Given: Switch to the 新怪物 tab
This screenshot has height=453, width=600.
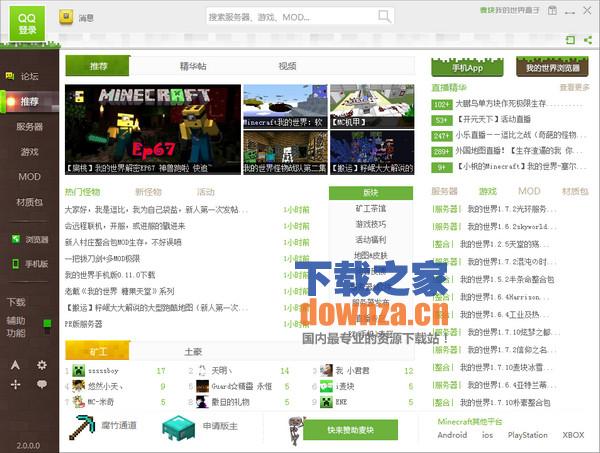Looking at the screenshot, I should click(148, 192).
